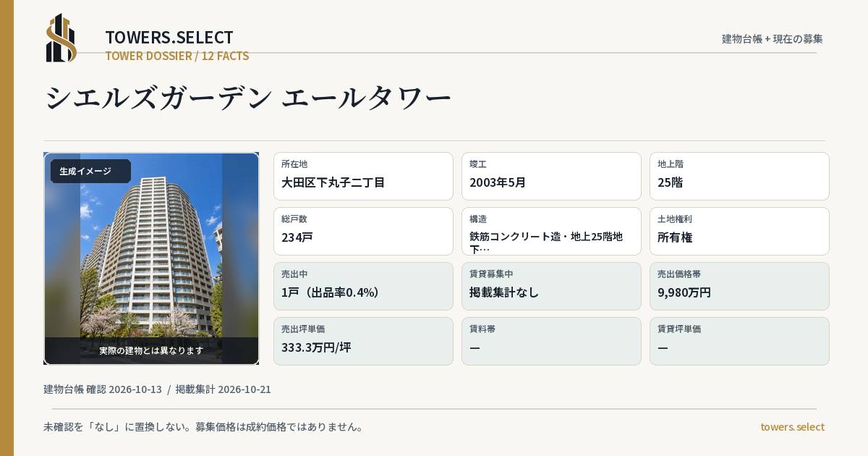Click the 1戸（出品率0.4%） value
Viewport: 868px width, 456px height.
point(331,292)
